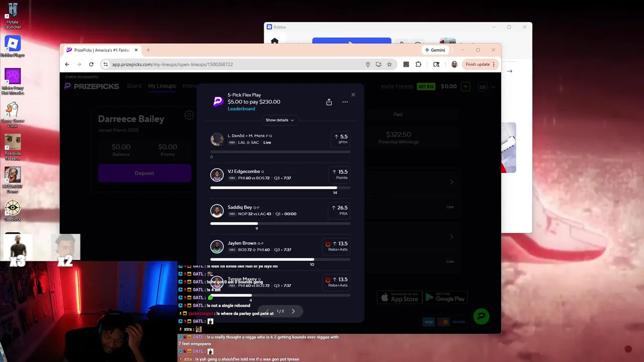Click the plus add funds icon
The height and width of the screenshot is (362, 644).
pyautogui.click(x=465, y=86)
